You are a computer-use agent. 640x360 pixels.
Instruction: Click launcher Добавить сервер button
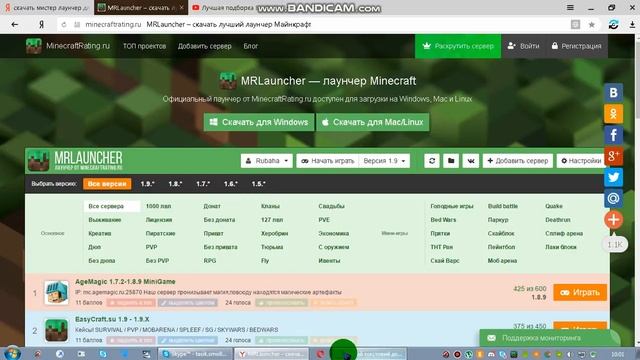(518, 161)
